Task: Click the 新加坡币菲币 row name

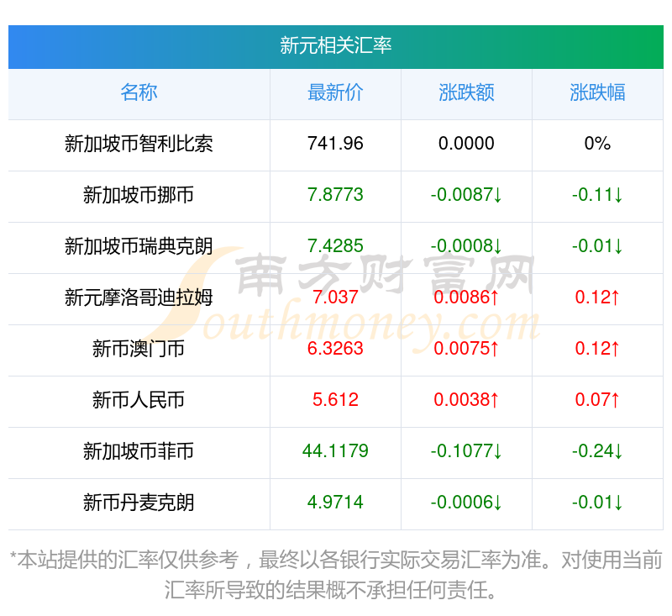Action: click(139, 451)
